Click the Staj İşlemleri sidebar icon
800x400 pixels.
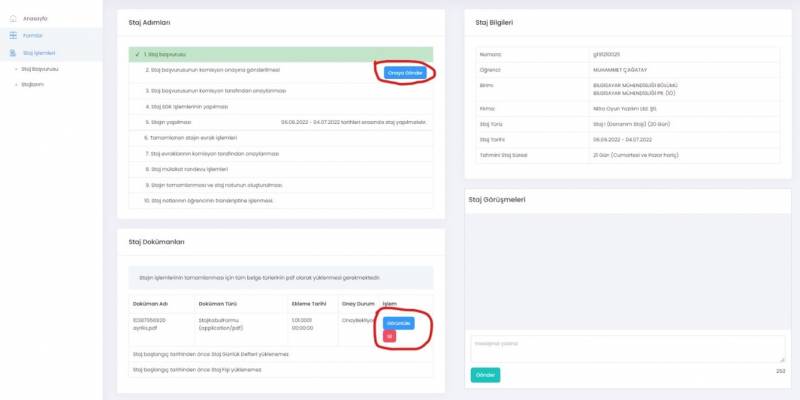[12, 52]
